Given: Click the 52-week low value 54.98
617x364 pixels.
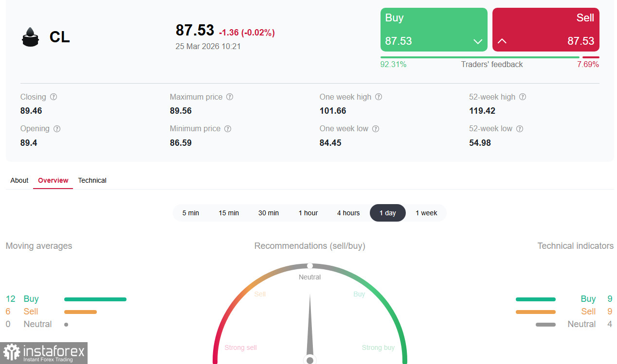Looking at the screenshot, I should pos(480,143).
